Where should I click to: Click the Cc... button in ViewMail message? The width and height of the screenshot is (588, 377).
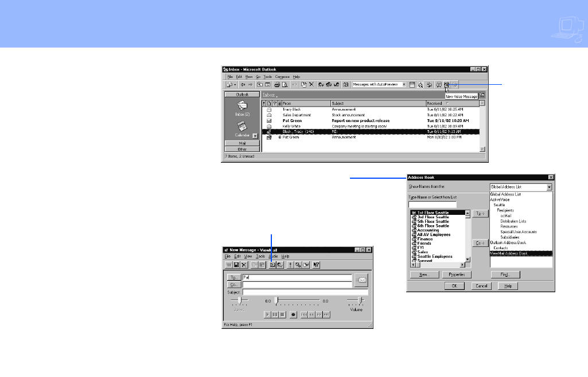coord(233,285)
